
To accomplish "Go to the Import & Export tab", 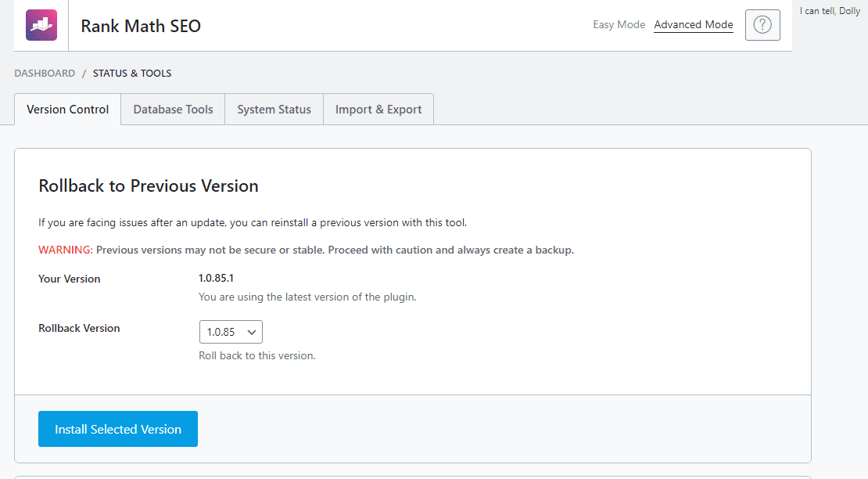I will pyautogui.click(x=378, y=109).
